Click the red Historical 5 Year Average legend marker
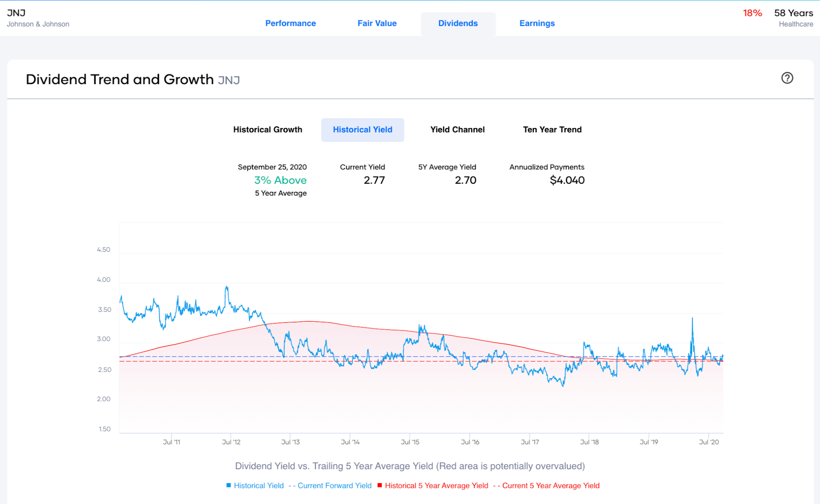820x504 pixels. click(x=380, y=486)
